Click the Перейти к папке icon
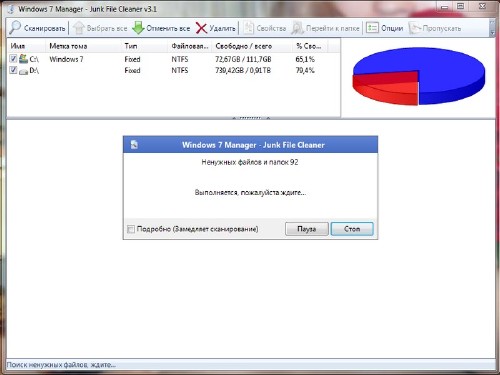 click(x=297, y=28)
